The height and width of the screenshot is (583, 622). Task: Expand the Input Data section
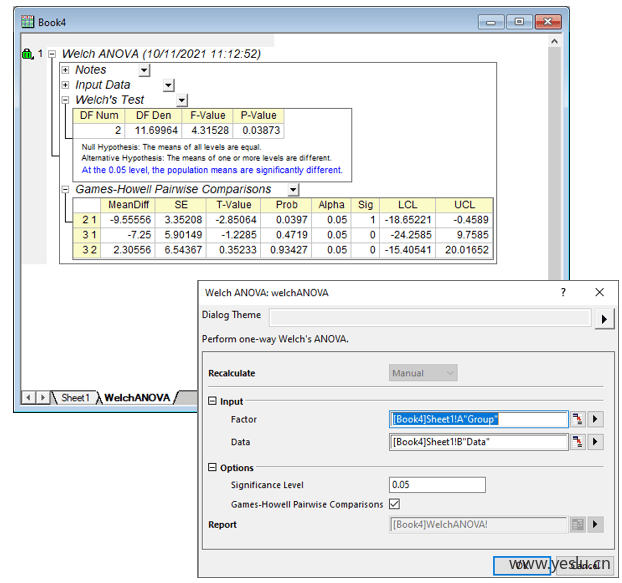pos(65,85)
